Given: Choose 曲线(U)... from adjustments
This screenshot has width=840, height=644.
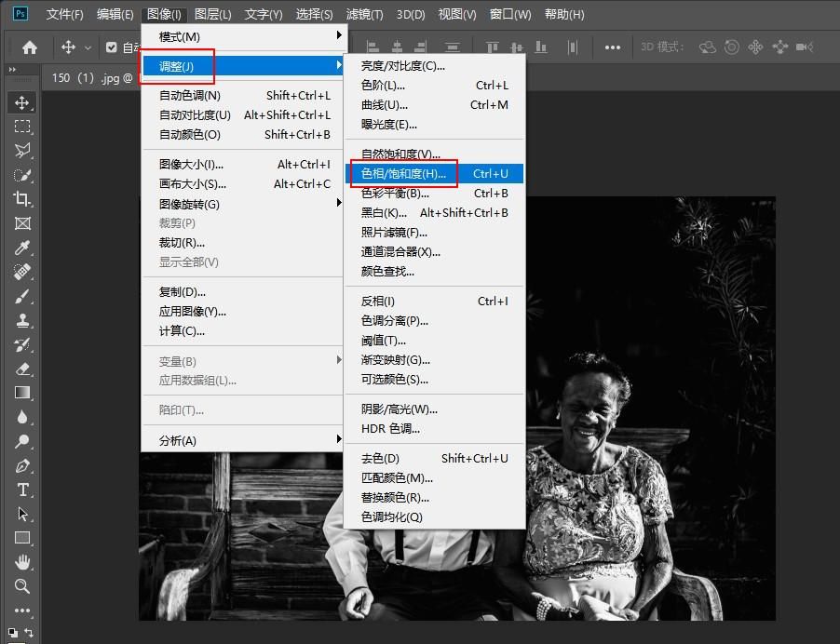Looking at the screenshot, I should pyautogui.click(x=434, y=105).
